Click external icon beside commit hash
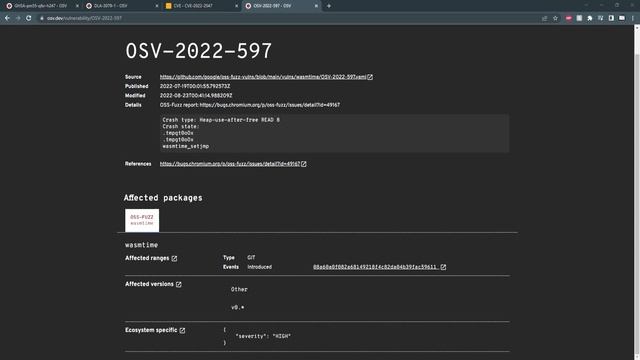The width and height of the screenshot is (640, 360). [x=443, y=267]
